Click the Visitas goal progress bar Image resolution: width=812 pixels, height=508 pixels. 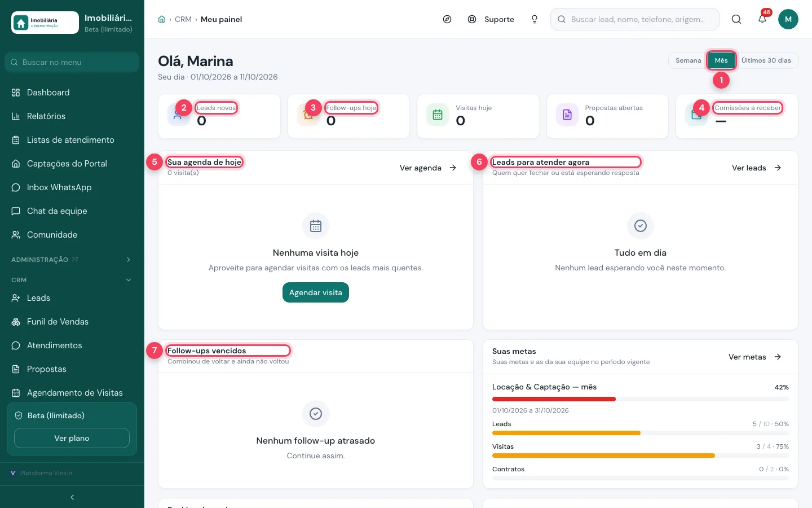click(x=641, y=456)
